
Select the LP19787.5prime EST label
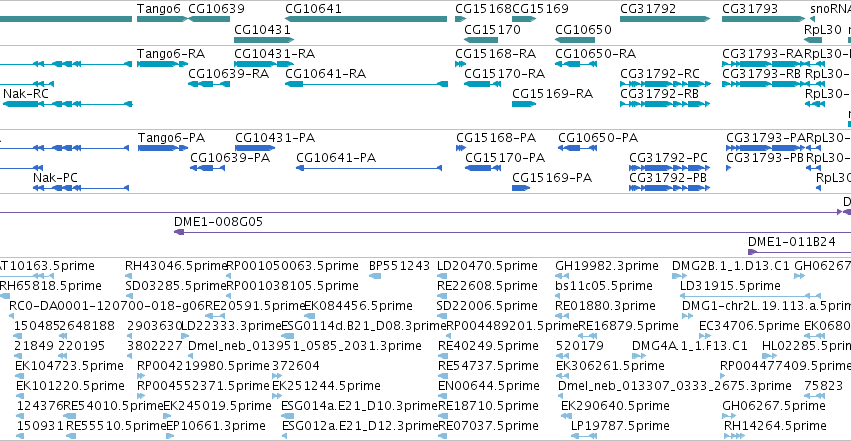point(620,426)
